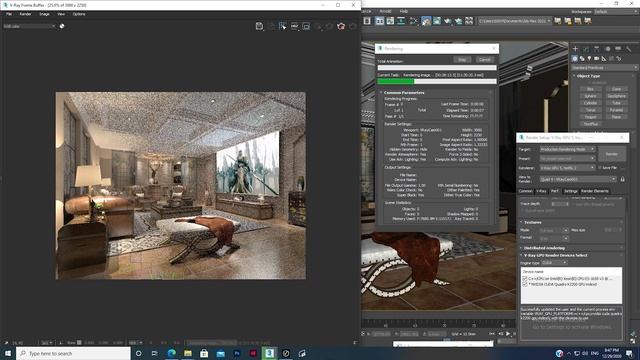Screen dimensions: 640x360
Task: Select the Cameras category icon in Create panel
Action: point(597,59)
